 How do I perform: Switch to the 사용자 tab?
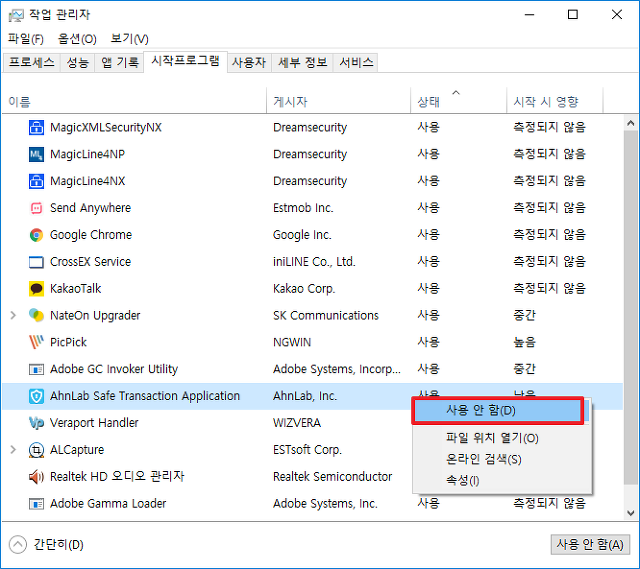pyautogui.click(x=249, y=62)
